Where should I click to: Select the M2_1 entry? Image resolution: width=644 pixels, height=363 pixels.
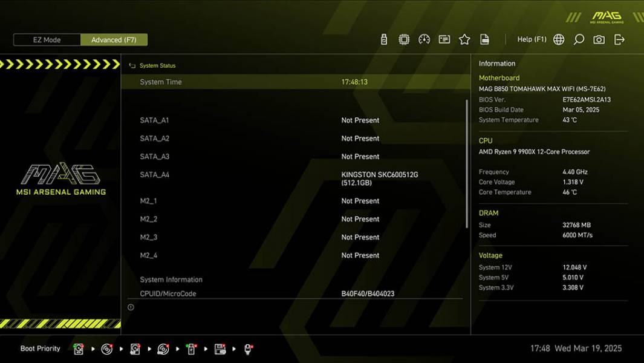coord(148,201)
